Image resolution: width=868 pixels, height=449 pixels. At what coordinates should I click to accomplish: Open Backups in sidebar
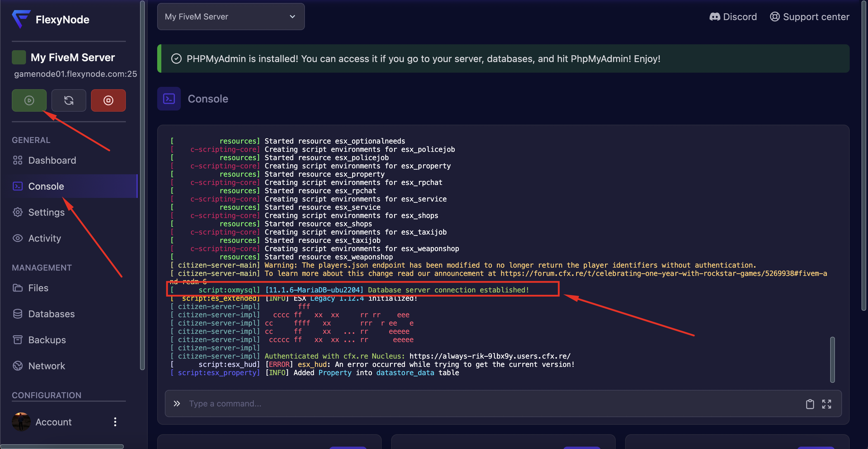pos(47,340)
